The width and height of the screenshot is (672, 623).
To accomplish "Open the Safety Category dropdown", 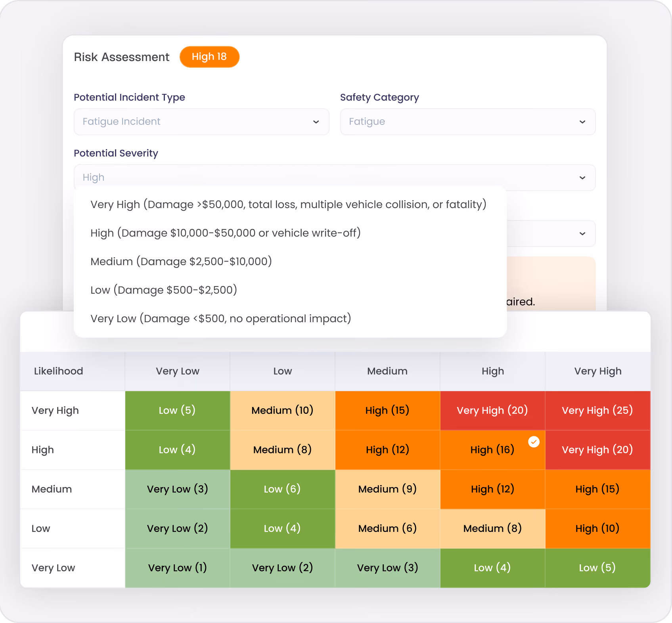I will pos(468,122).
